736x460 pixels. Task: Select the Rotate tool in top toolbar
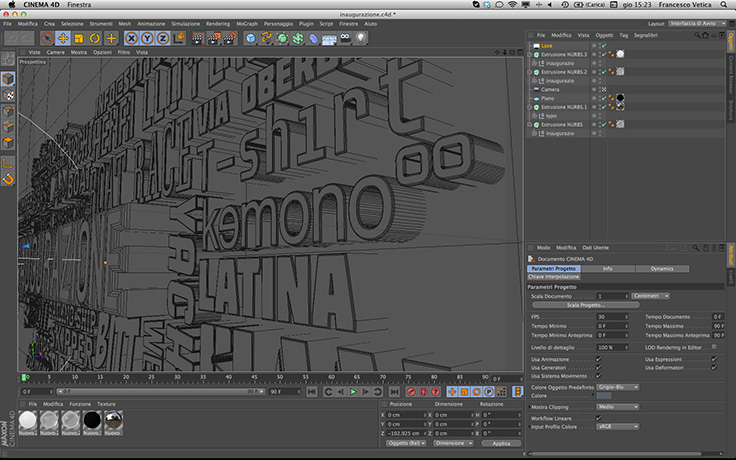click(95, 38)
